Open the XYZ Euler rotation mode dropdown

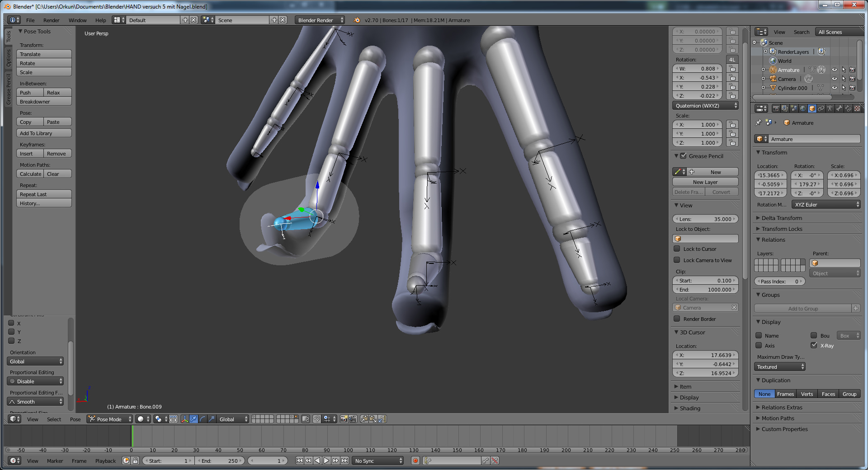826,204
